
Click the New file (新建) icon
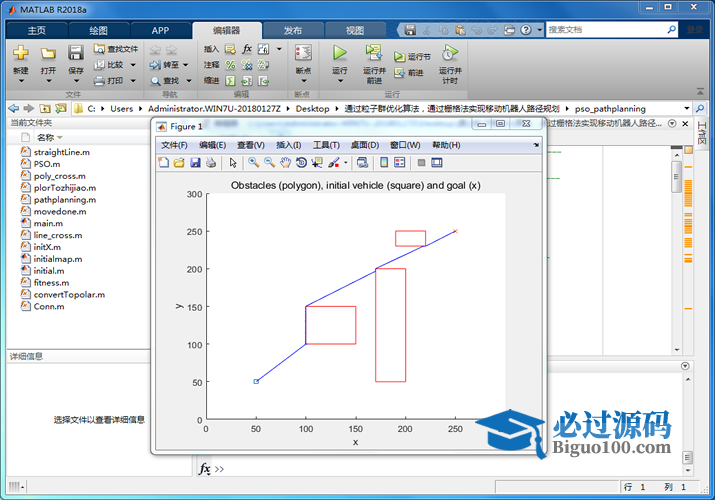21,53
